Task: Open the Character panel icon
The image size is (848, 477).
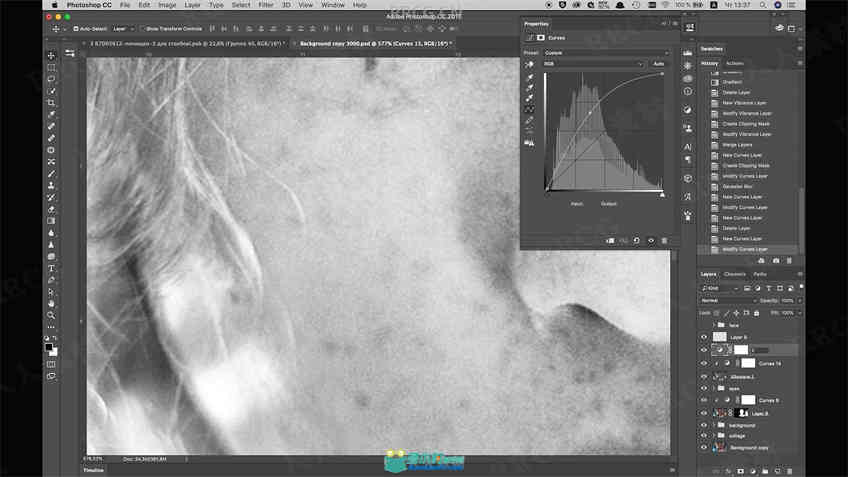Action: point(687,147)
